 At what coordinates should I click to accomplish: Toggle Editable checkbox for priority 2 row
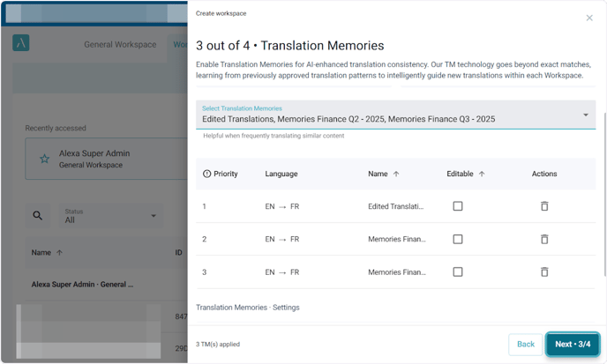(457, 239)
